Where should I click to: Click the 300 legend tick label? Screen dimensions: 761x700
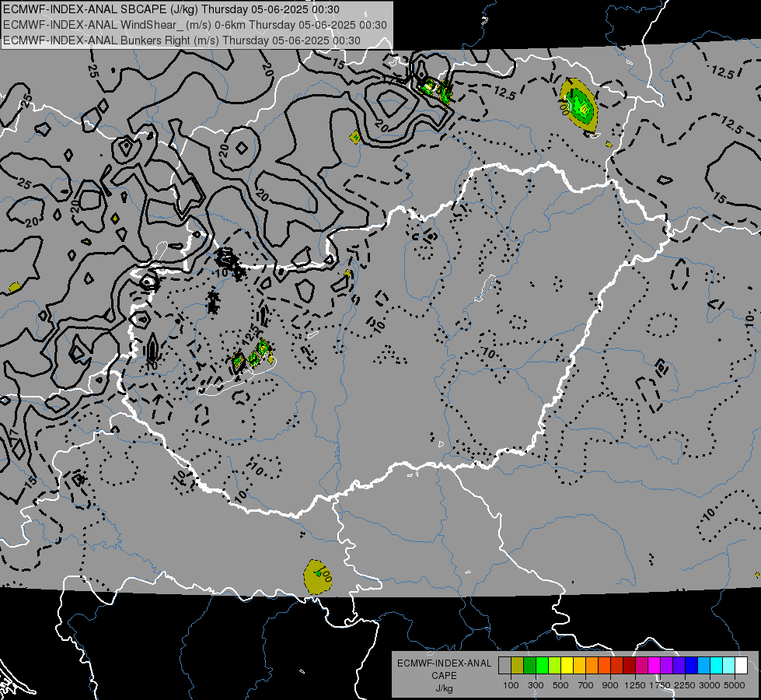536,685
